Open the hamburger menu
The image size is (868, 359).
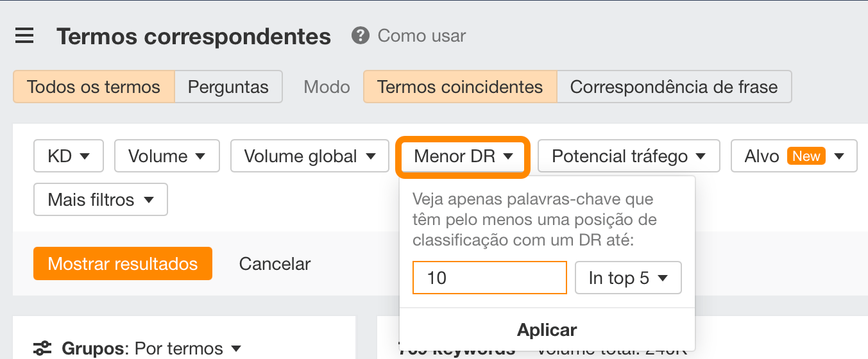24,36
